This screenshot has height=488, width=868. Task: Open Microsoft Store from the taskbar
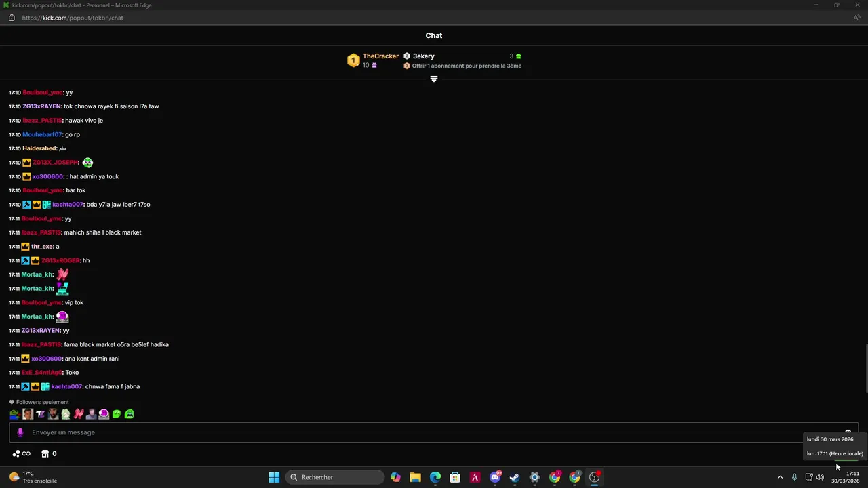click(455, 477)
